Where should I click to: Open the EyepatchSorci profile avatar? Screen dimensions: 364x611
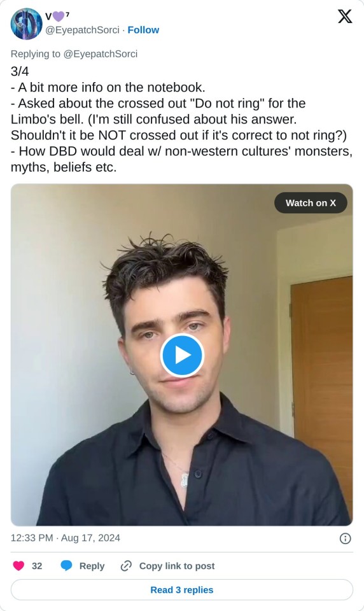coord(27,24)
